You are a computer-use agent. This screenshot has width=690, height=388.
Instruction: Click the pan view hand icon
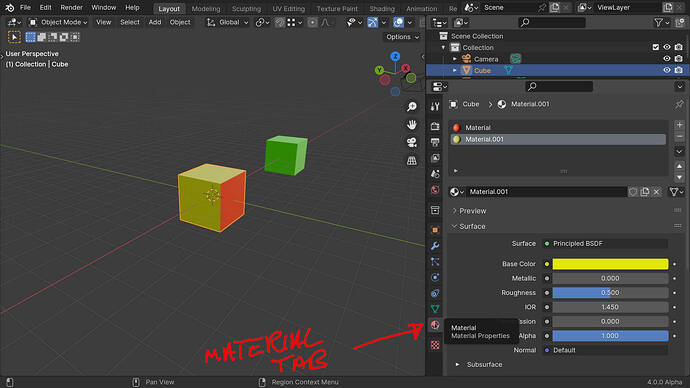pos(411,124)
